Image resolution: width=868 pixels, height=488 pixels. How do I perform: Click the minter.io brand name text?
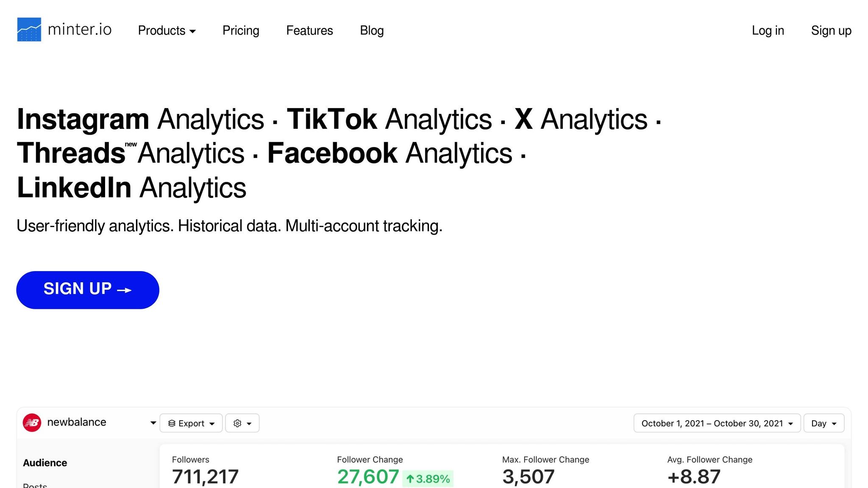pyautogui.click(x=80, y=30)
